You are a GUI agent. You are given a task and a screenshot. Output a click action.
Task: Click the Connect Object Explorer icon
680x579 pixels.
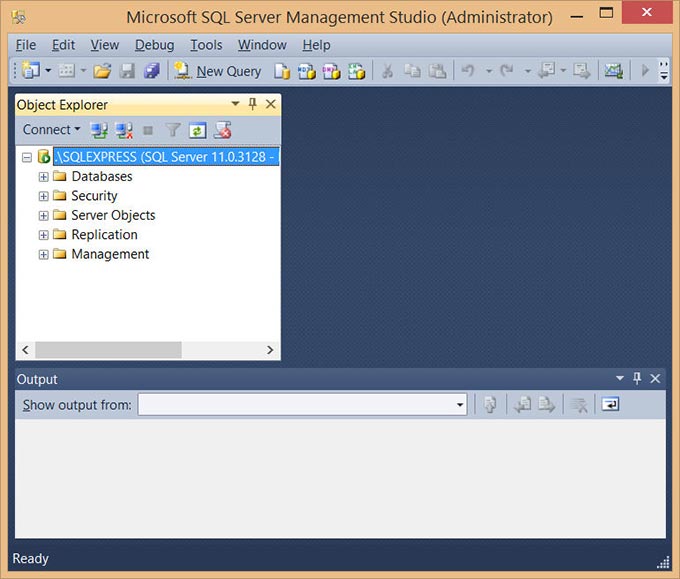(x=99, y=130)
